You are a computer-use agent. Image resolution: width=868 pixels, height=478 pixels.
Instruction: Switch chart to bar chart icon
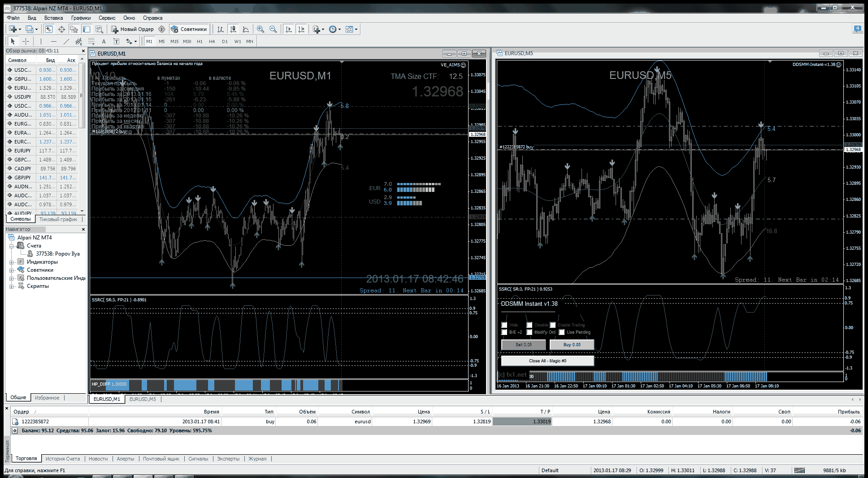click(221, 29)
